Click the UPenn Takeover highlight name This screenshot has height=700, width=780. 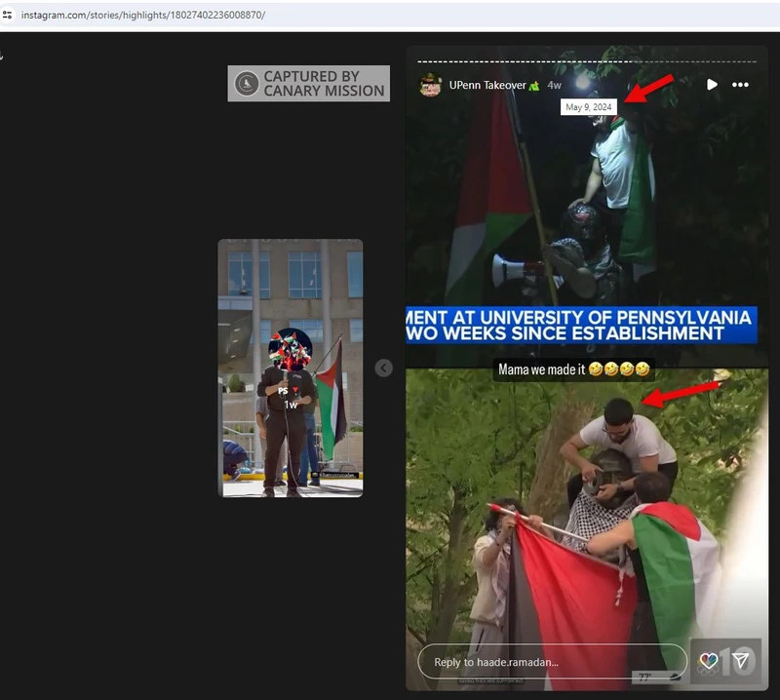pyautogui.click(x=487, y=86)
